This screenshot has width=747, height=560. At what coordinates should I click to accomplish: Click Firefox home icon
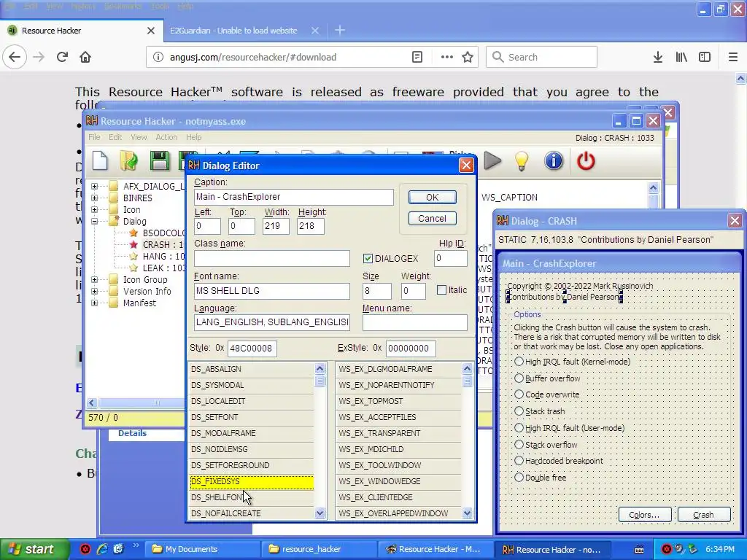(85, 57)
